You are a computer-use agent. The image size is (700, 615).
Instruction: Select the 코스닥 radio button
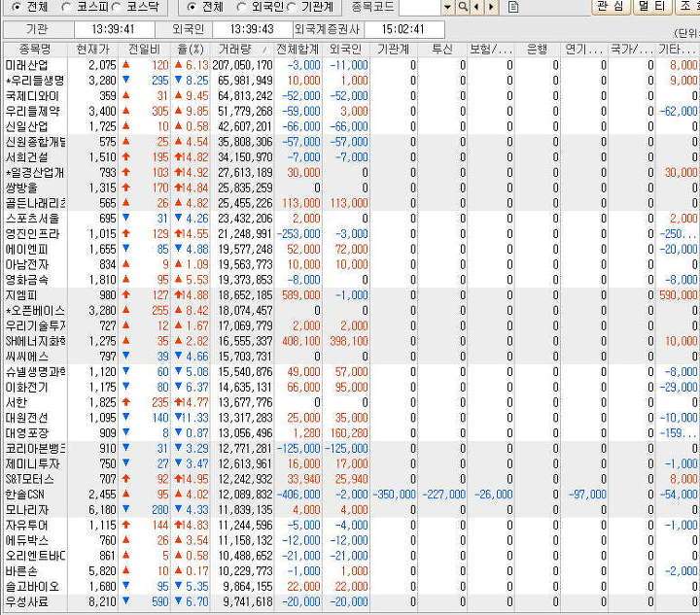(116, 7)
